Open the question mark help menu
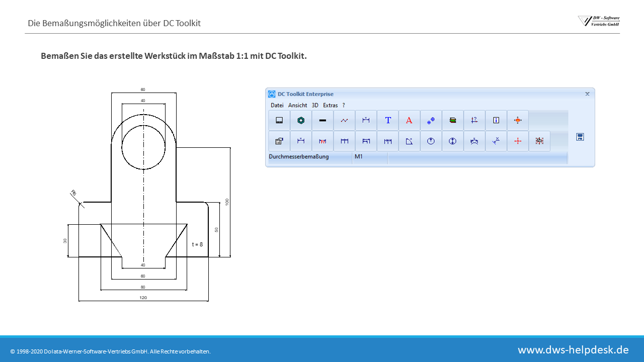644x362 pixels. [344, 105]
